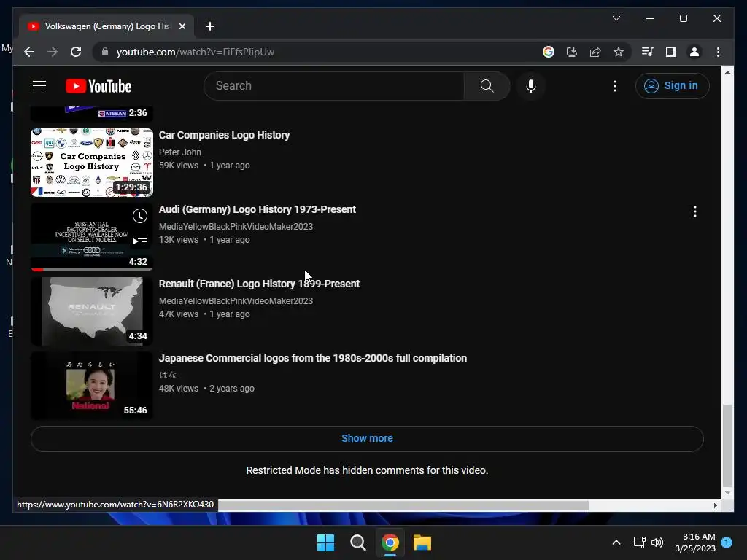
Task: Show hidden system tray icons
Action: click(616, 542)
